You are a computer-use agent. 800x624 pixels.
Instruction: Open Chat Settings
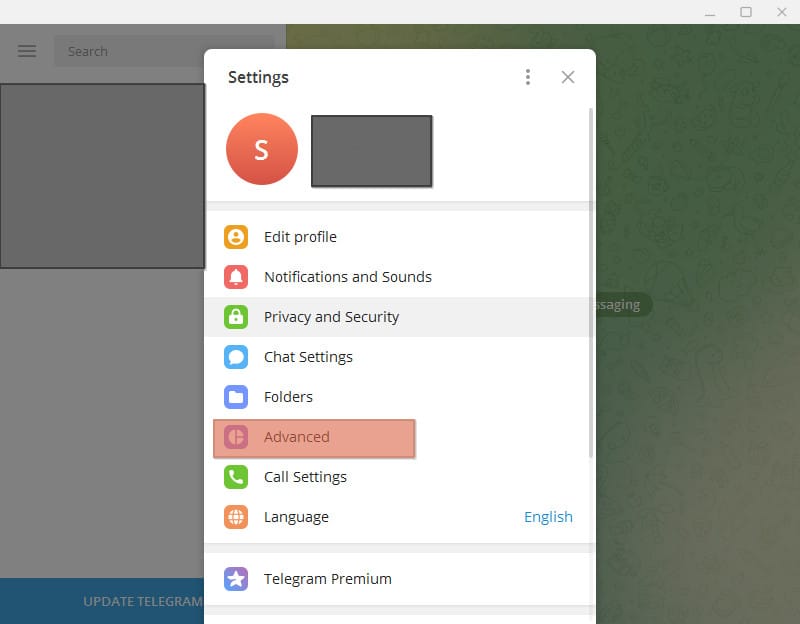click(397, 357)
